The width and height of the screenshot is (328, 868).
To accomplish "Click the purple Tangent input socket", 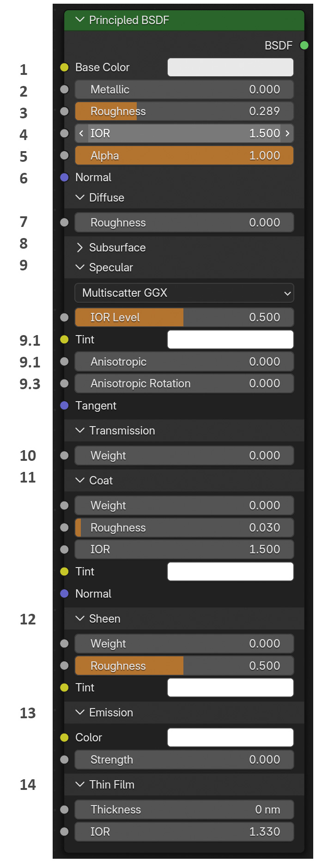I will pyautogui.click(x=65, y=406).
